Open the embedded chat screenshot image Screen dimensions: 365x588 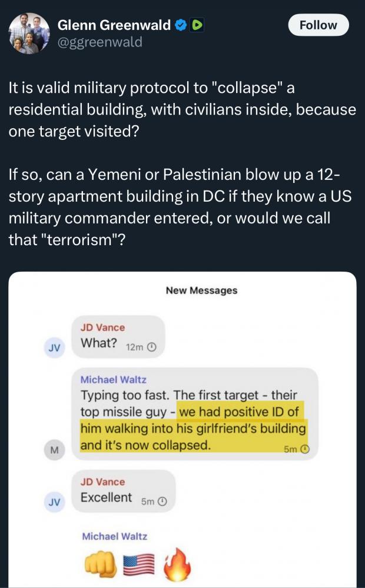point(182,429)
